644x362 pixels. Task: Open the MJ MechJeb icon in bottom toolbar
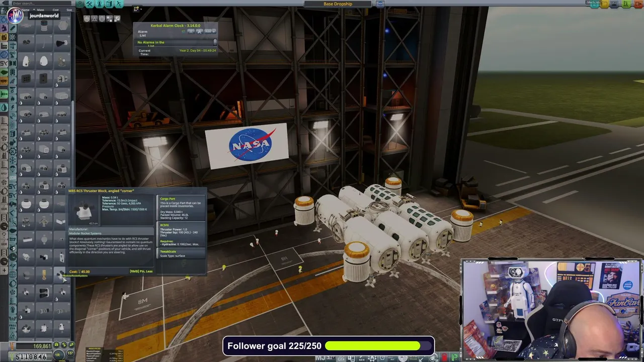click(x=320, y=357)
